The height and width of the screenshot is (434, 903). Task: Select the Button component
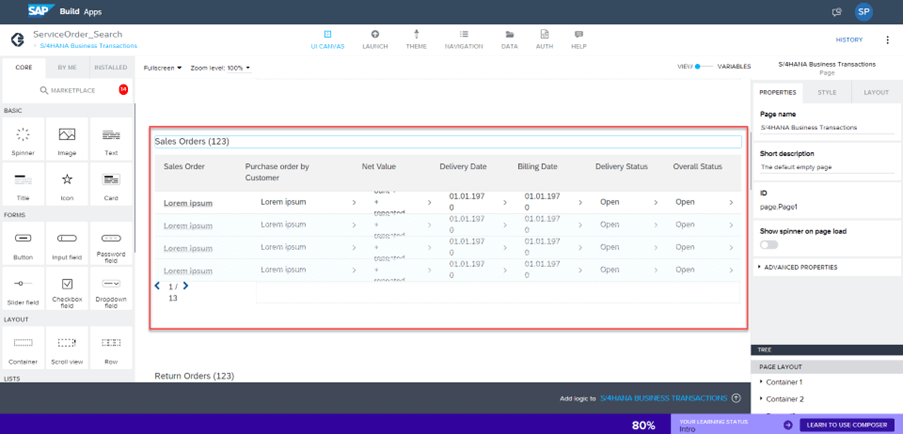[23, 243]
